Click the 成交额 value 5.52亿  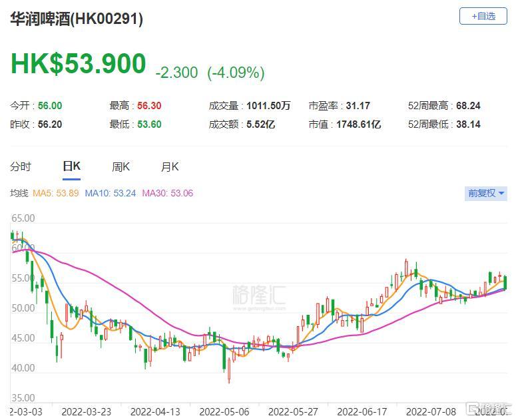tap(260, 124)
